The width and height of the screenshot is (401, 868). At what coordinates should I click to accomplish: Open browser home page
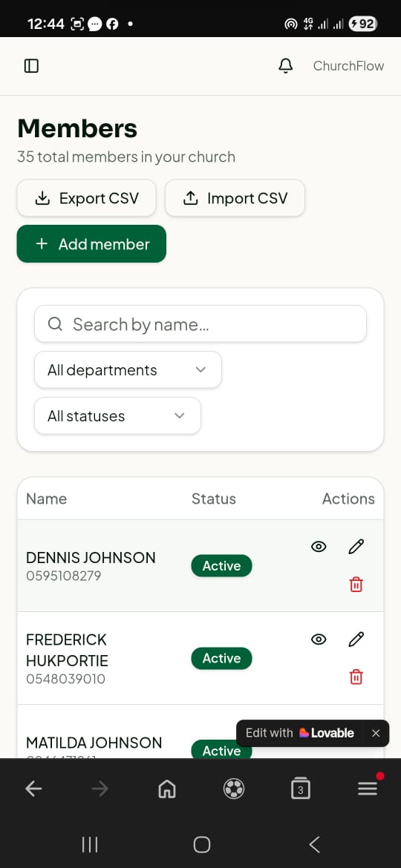pos(167,789)
